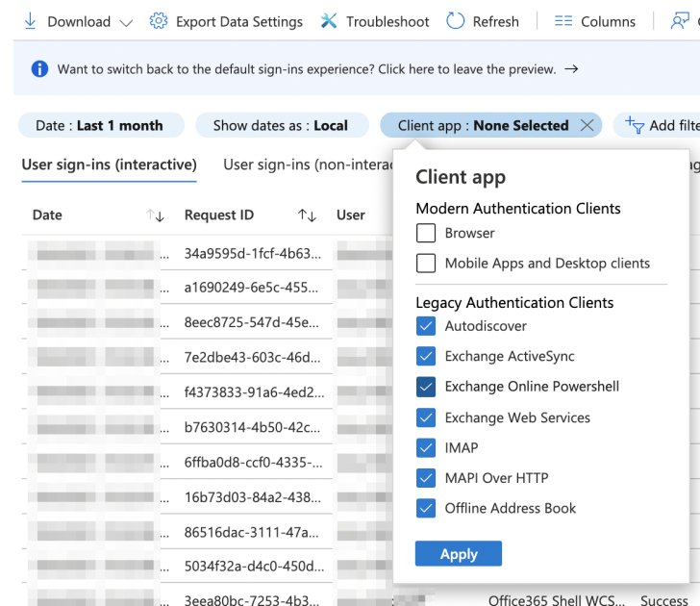700x606 pixels.
Task: Switch to User sign-ins (non-interactive) tab
Action: [308, 164]
